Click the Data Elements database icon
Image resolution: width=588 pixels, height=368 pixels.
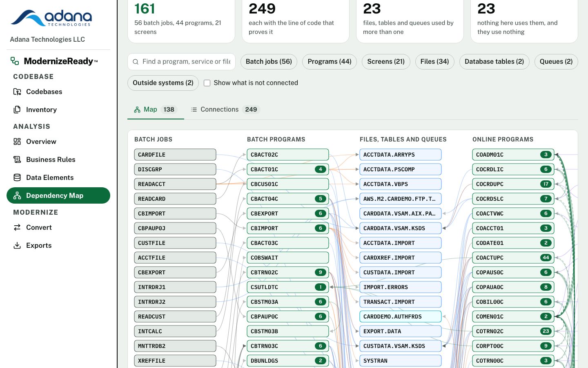[x=17, y=177]
